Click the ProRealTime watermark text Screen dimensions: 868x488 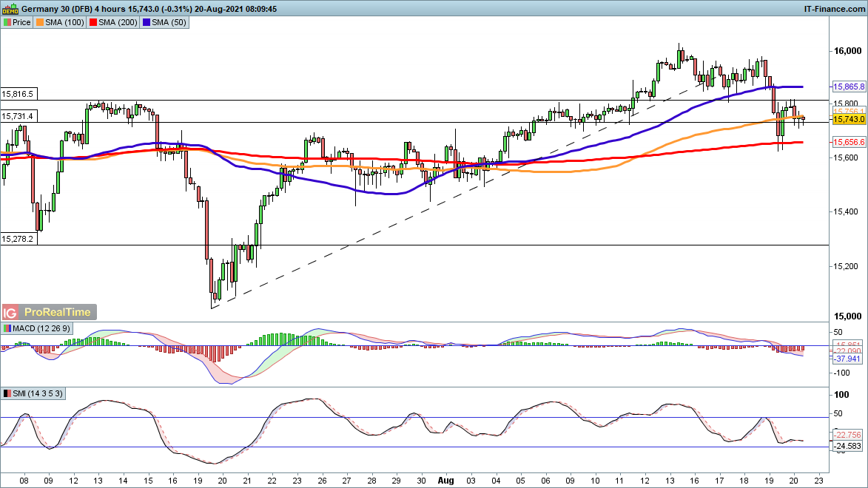click(58, 313)
